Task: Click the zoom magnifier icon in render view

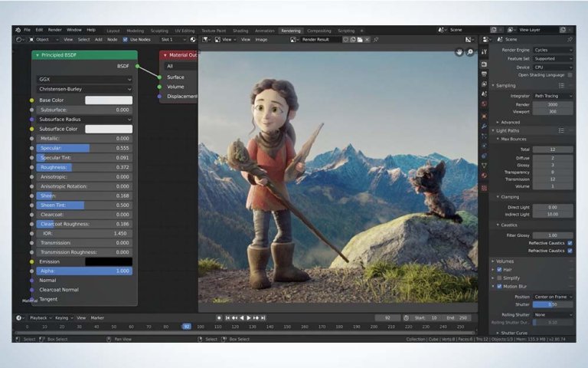Action: coord(470,52)
